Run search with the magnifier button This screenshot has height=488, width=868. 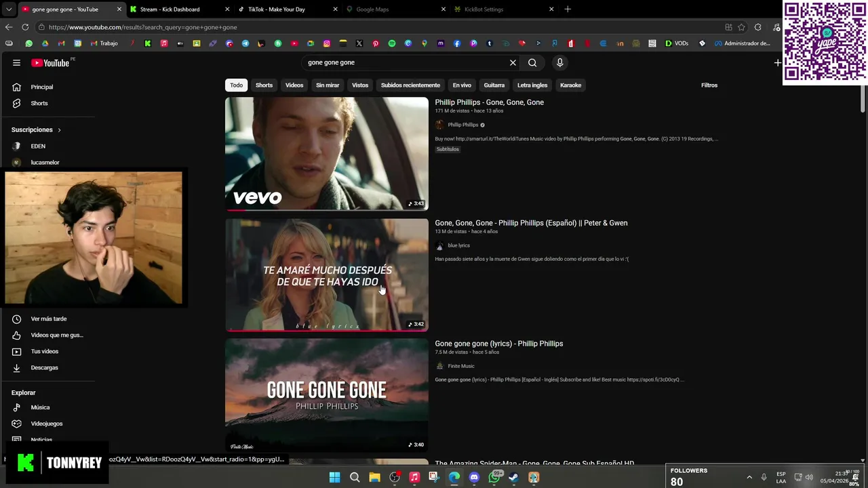pos(532,62)
